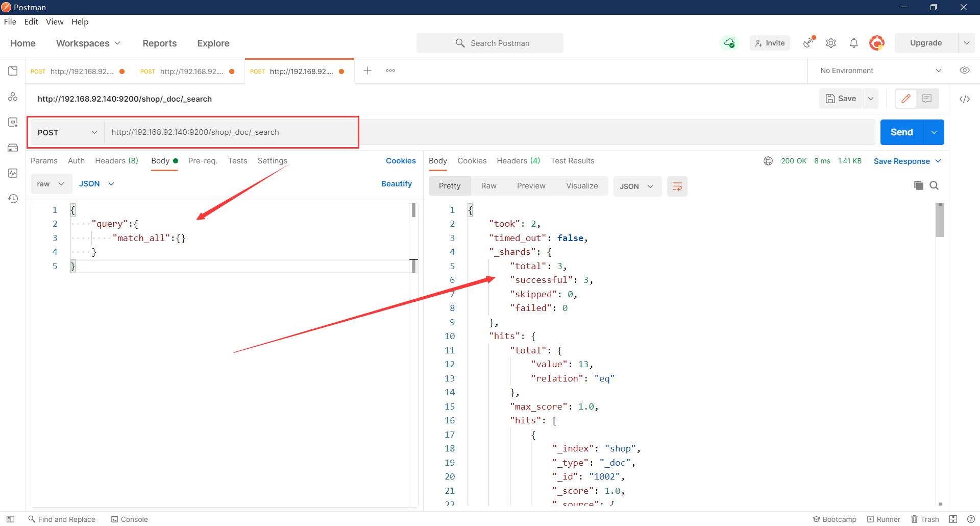Click the environment quick look eye icon

tap(965, 70)
